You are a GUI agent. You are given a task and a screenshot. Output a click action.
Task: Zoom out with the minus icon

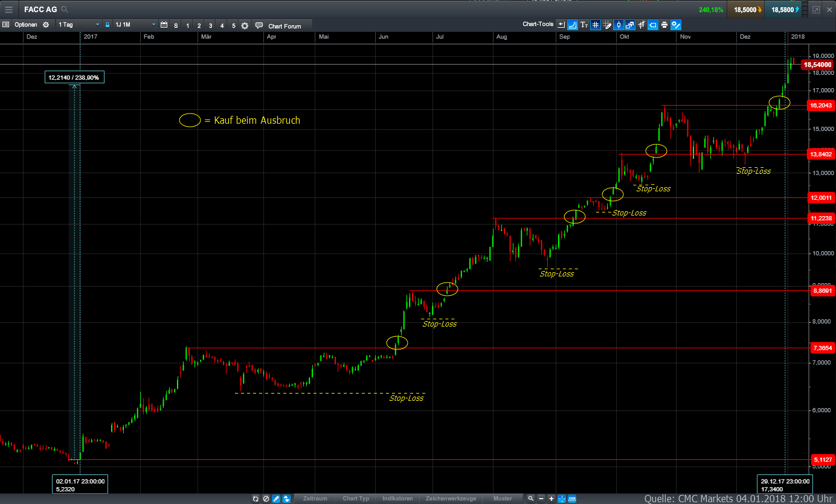(x=541, y=499)
